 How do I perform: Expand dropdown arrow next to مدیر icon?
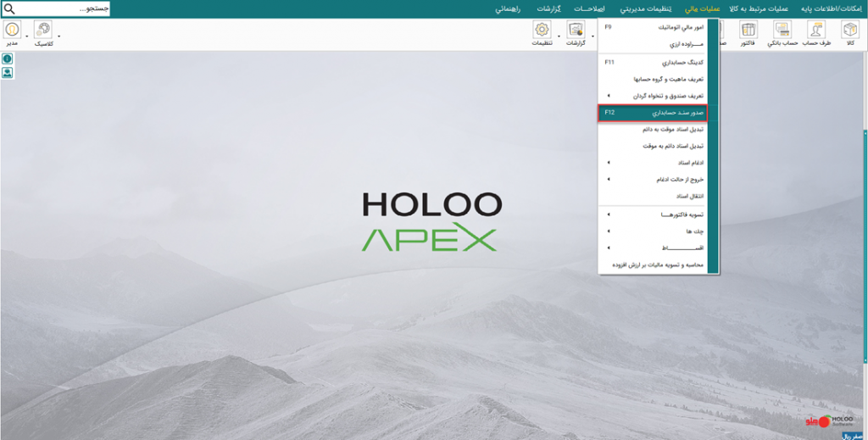click(26, 36)
